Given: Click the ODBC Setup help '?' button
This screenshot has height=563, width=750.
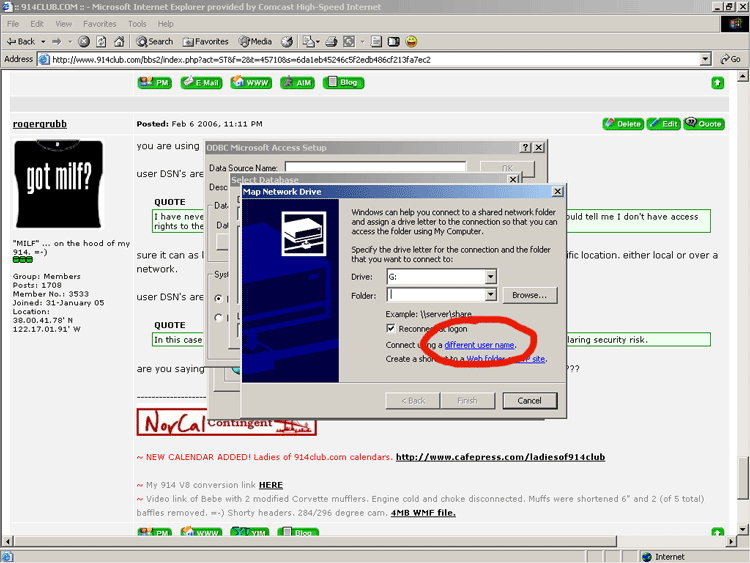Looking at the screenshot, I should pos(526,147).
